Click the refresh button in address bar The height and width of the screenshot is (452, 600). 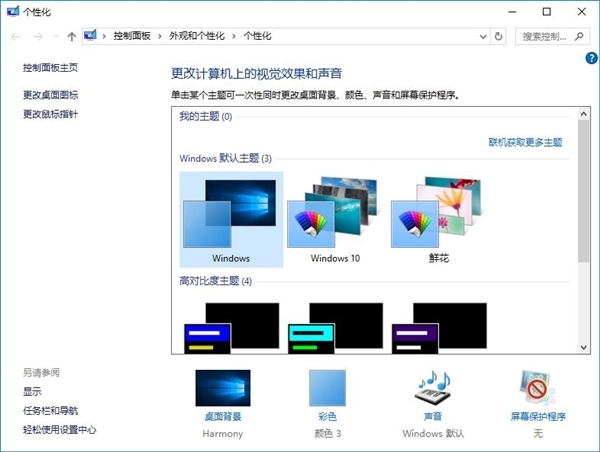click(x=499, y=36)
